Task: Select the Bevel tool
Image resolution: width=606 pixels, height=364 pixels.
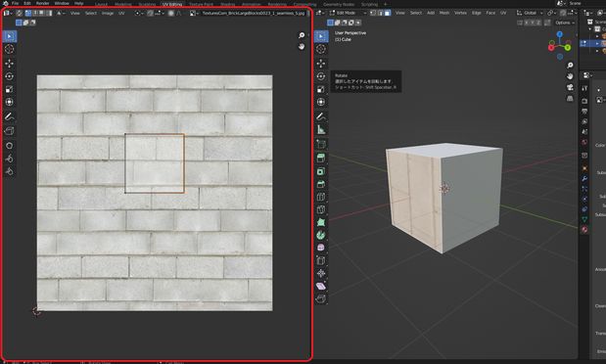Action: click(321, 184)
